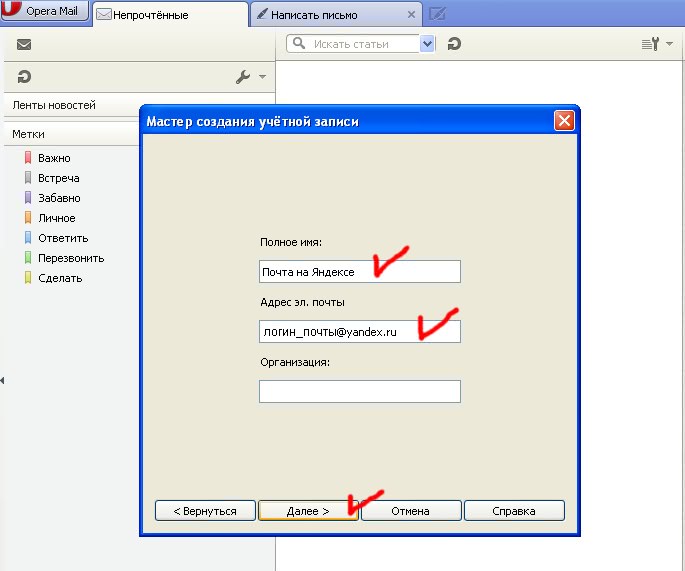Screen dimensions: 685x571
Task: Close the Написать письмо tab
Action: [411, 15]
